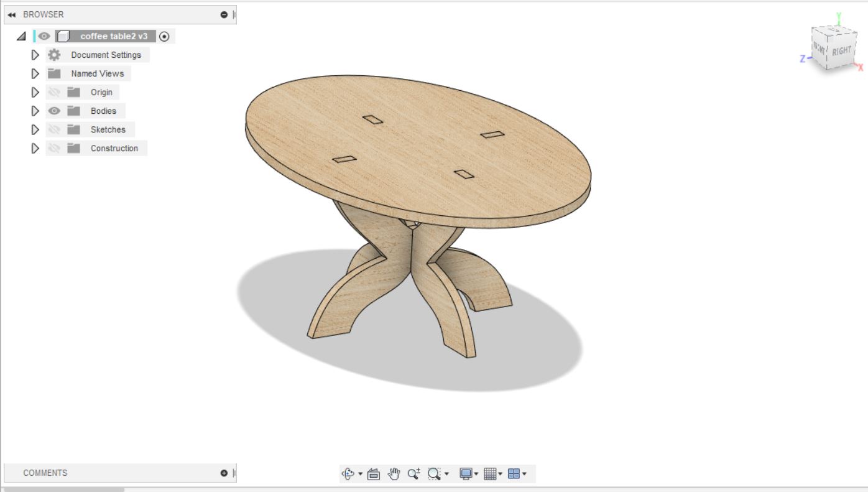This screenshot has width=868, height=492.
Task: Show the hidden Origin folder
Action: pos(54,92)
